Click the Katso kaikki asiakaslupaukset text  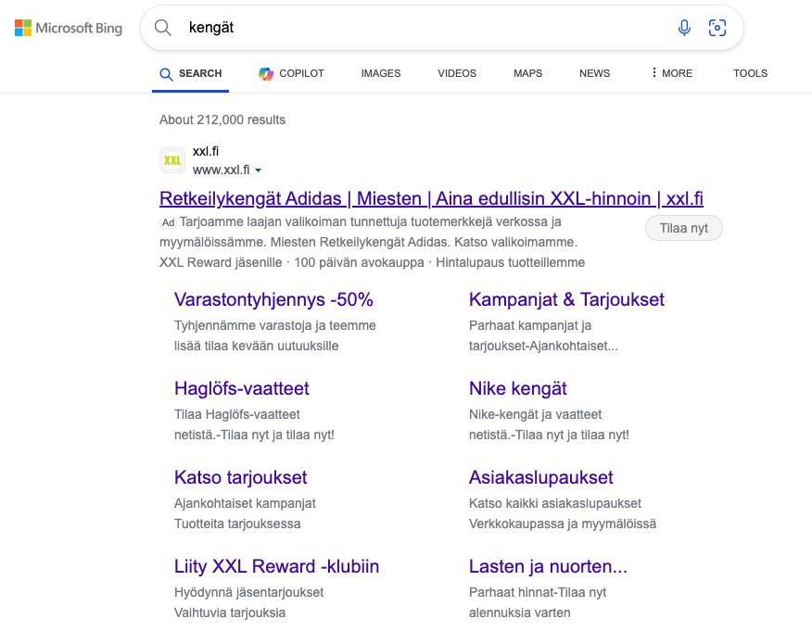(x=554, y=504)
